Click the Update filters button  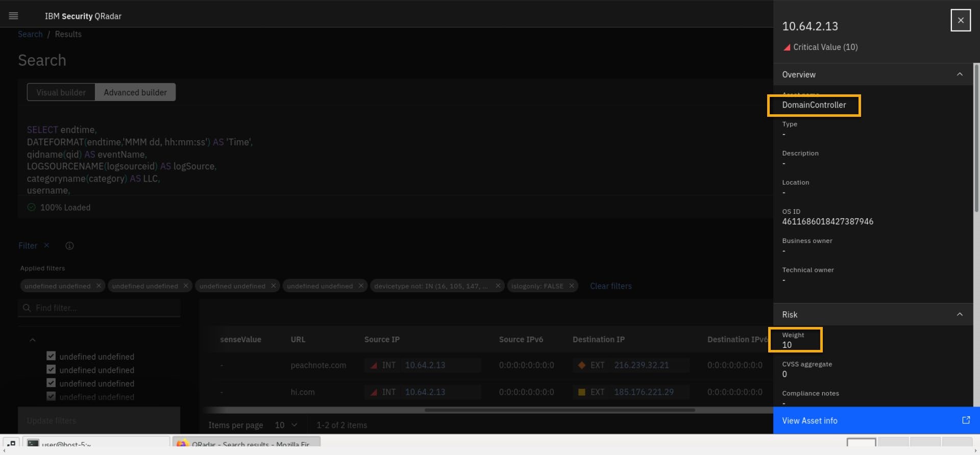coord(99,420)
